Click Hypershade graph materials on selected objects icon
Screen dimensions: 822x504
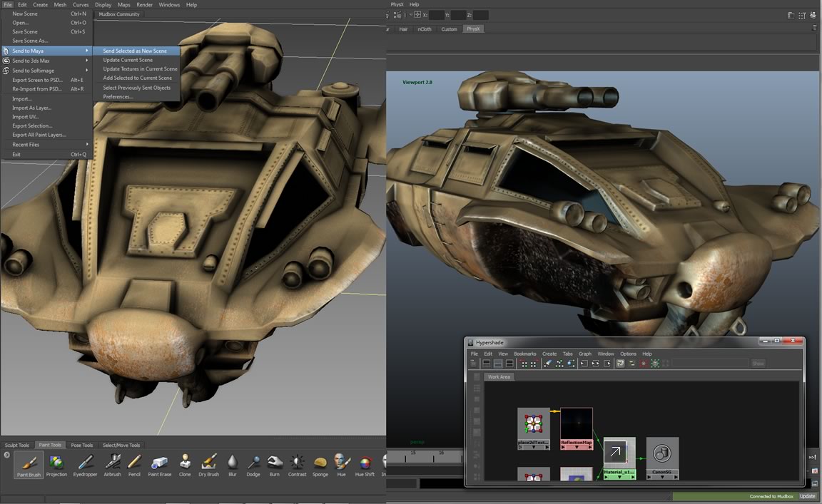click(x=571, y=363)
